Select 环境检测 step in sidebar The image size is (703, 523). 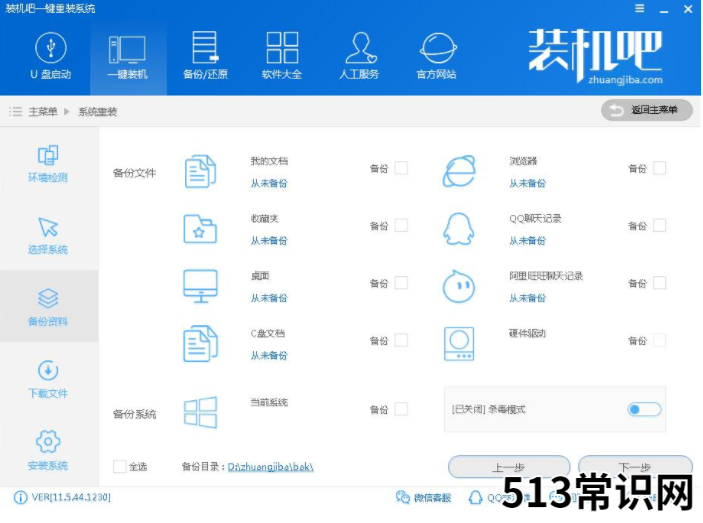(x=48, y=164)
